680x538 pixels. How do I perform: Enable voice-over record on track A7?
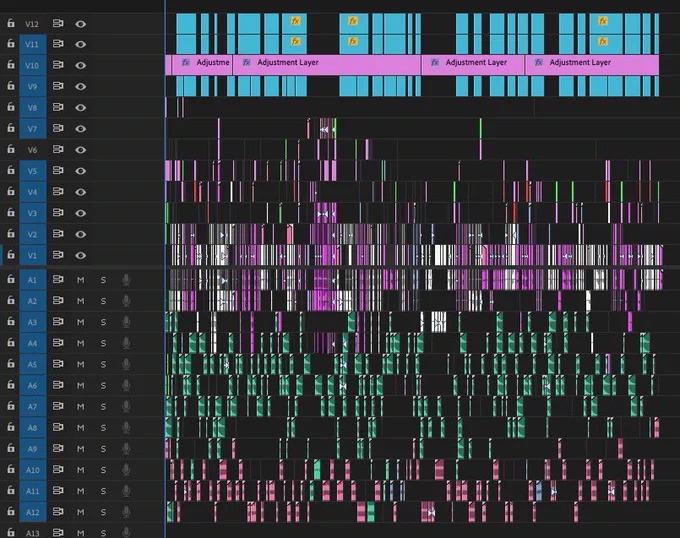point(126,407)
